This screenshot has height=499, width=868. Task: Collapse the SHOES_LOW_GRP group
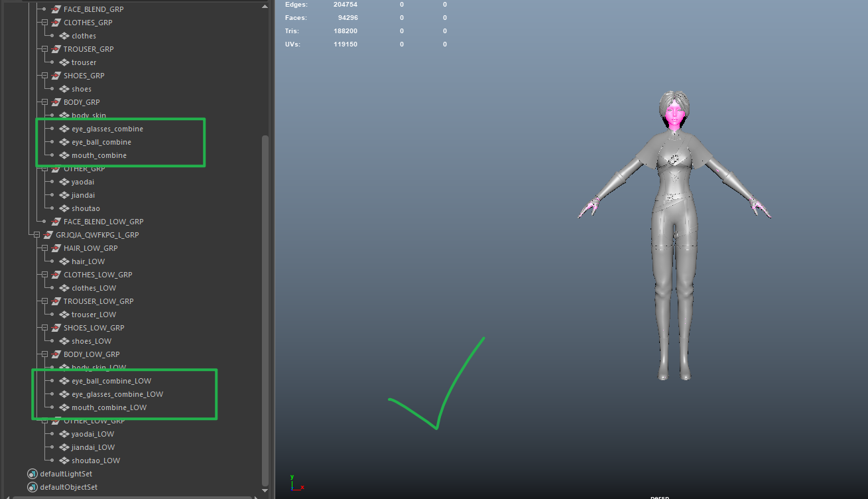(x=44, y=328)
